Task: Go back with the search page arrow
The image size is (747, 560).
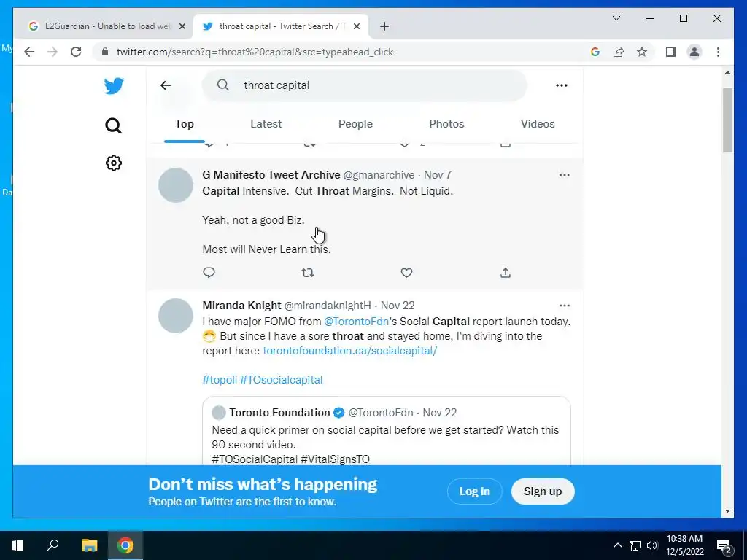Action: [166, 85]
